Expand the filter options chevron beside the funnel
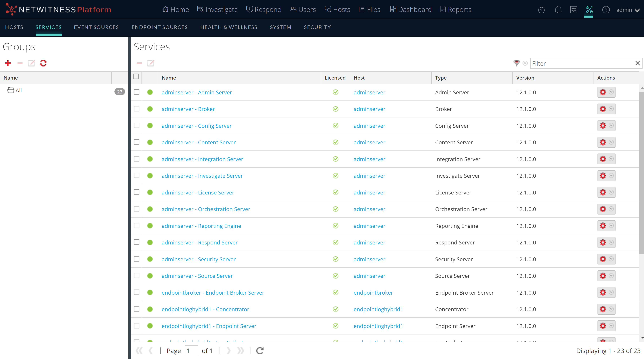Screen dimensions: 644x359 pyautogui.click(x=525, y=63)
